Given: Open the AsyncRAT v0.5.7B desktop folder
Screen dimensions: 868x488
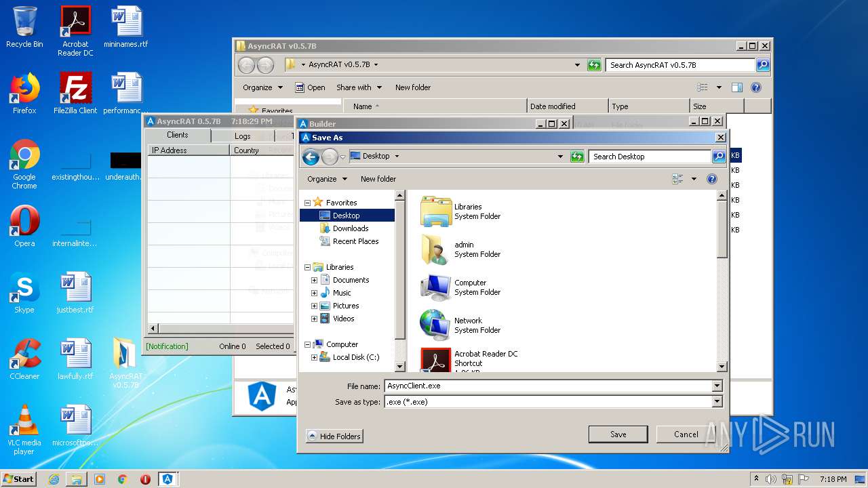Looking at the screenshot, I should tap(125, 363).
